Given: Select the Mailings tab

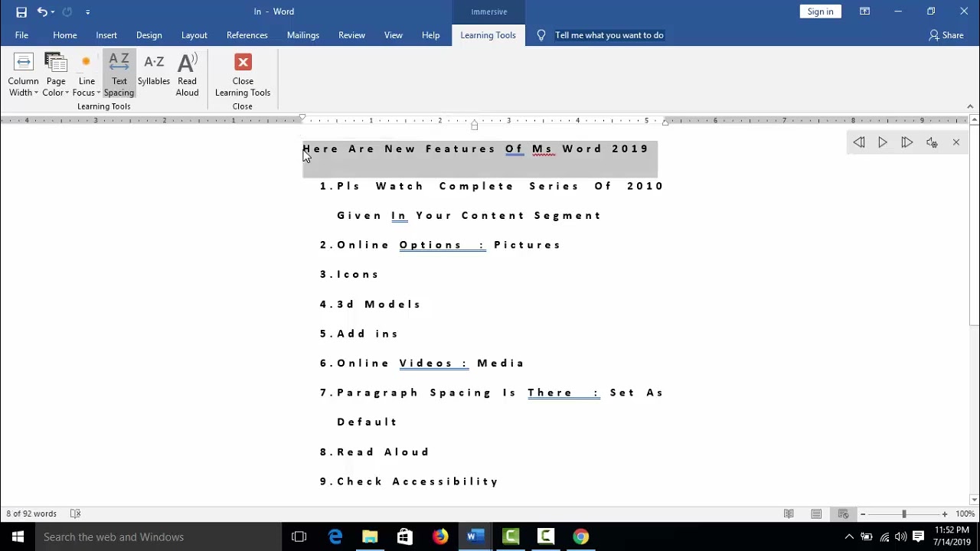Looking at the screenshot, I should coord(303,35).
